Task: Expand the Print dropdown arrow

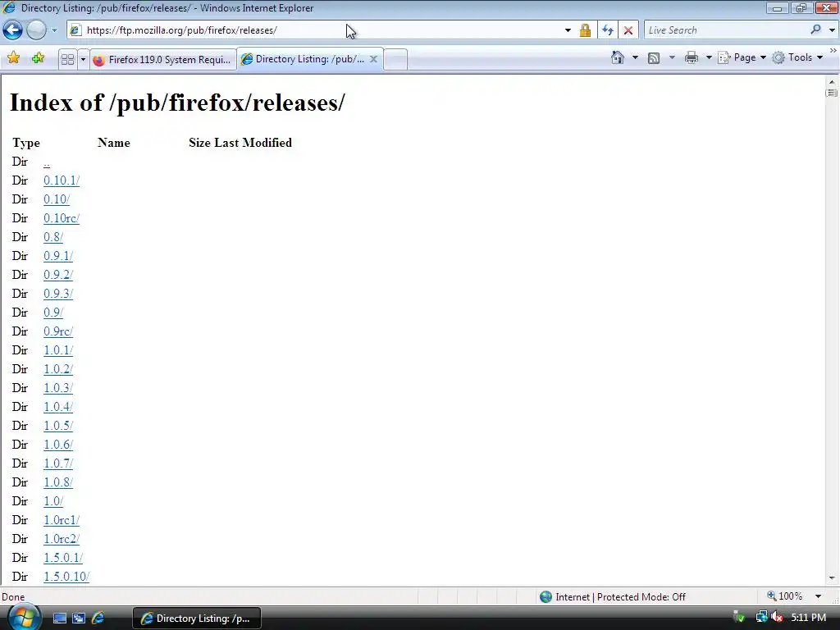Action: click(708, 57)
